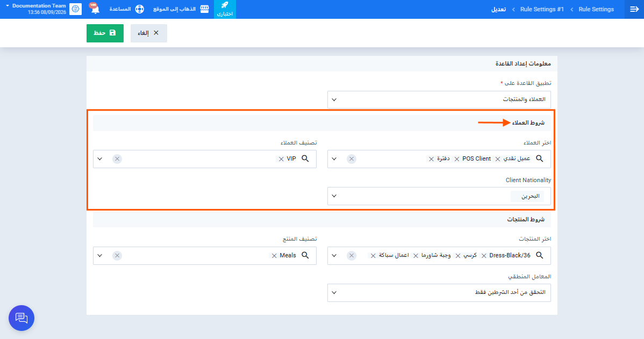This screenshot has height=339, width=644.
Task: Remove the Meals category tag
Action: click(x=274, y=256)
